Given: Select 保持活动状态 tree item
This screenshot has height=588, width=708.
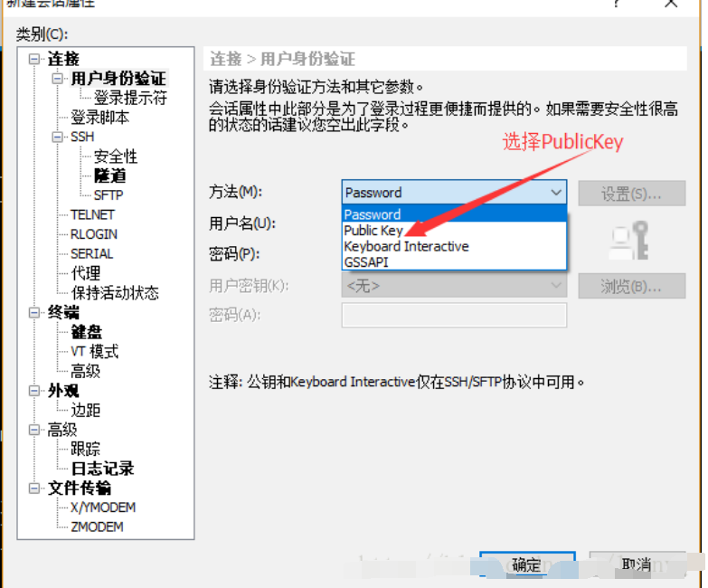Looking at the screenshot, I should [115, 293].
